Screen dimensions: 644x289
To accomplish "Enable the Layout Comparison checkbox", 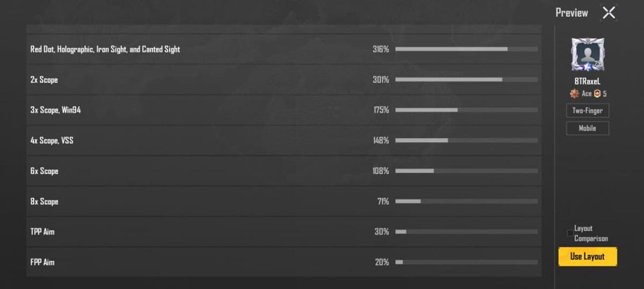I will pos(570,233).
